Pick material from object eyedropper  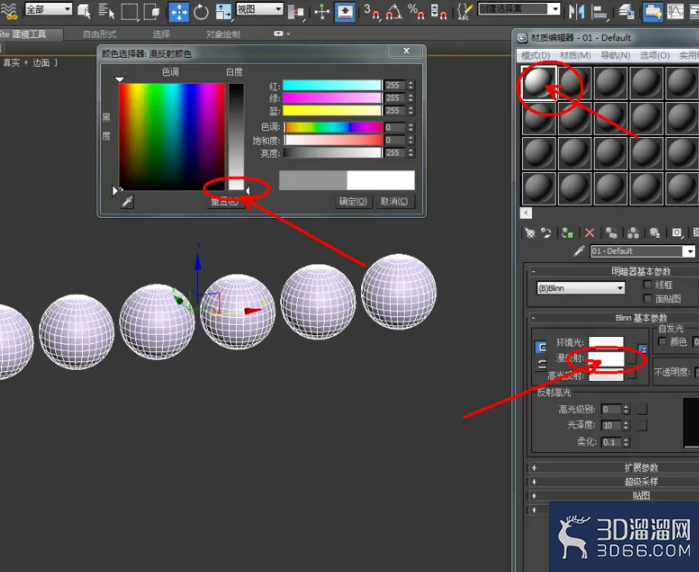(579, 251)
